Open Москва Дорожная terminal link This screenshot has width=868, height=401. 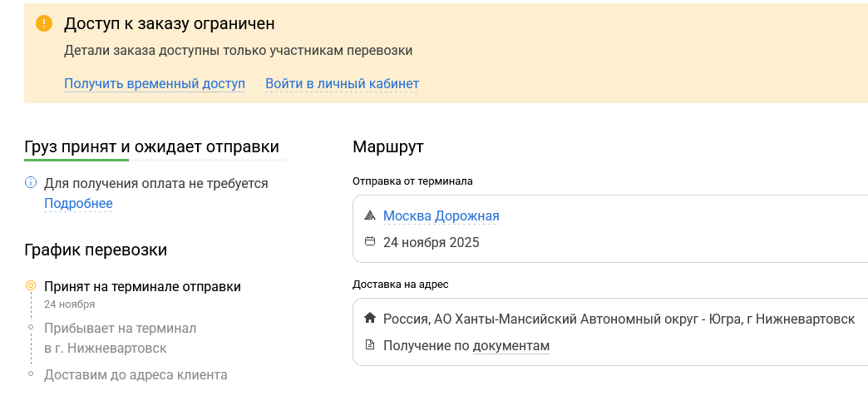441,216
